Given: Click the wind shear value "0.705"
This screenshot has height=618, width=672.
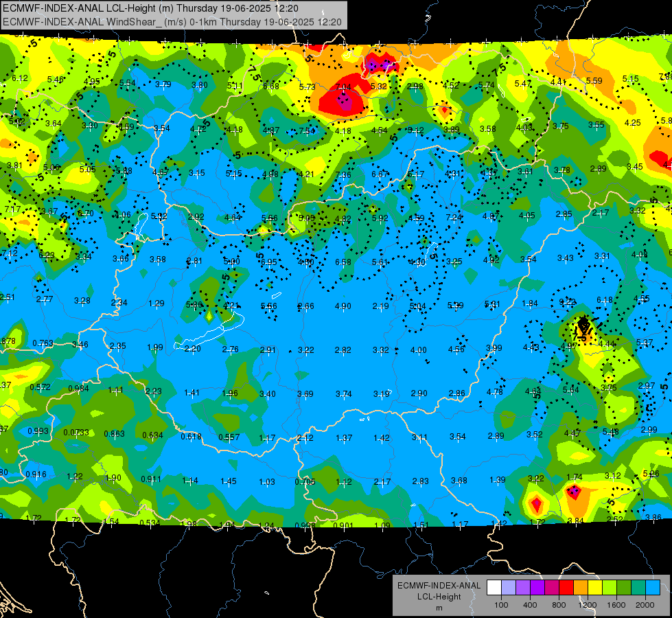Looking at the screenshot, I should (305, 482).
